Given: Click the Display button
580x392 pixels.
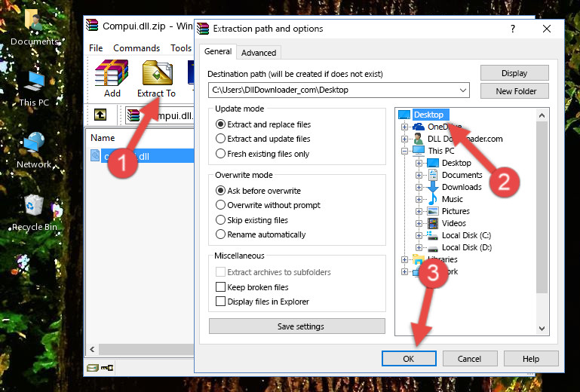Looking at the screenshot, I should tap(514, 73).
